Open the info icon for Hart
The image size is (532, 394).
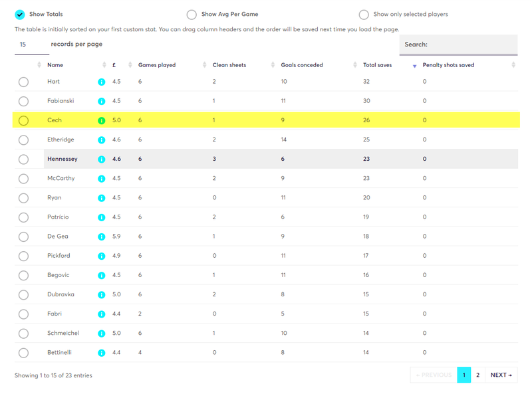click(x=102, y=82)
